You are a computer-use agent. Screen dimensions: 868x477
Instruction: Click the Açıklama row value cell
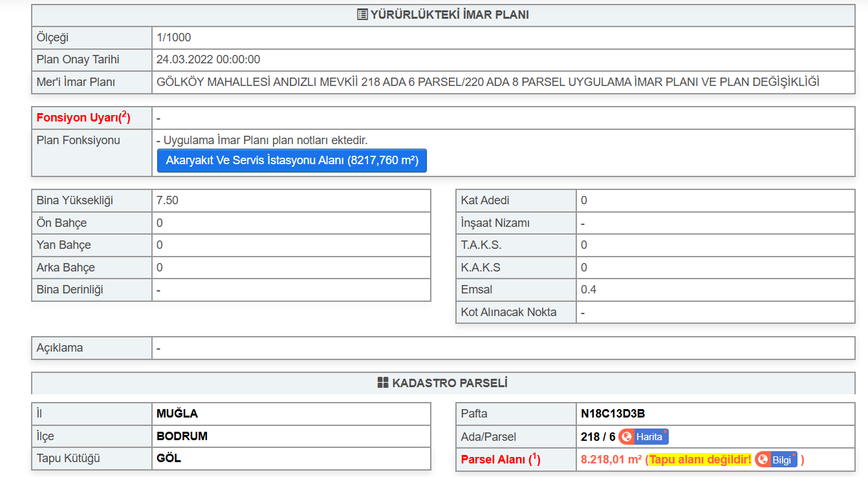click(503, 348)
